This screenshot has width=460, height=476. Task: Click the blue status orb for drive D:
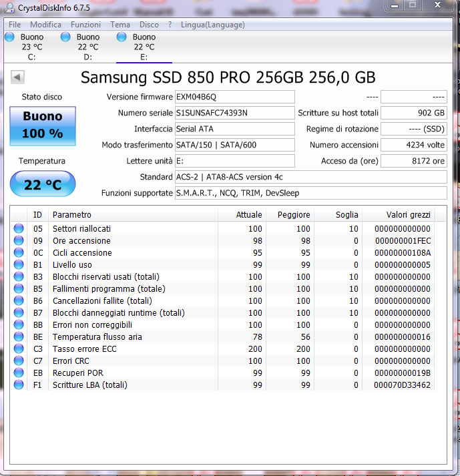pos(65,37)
